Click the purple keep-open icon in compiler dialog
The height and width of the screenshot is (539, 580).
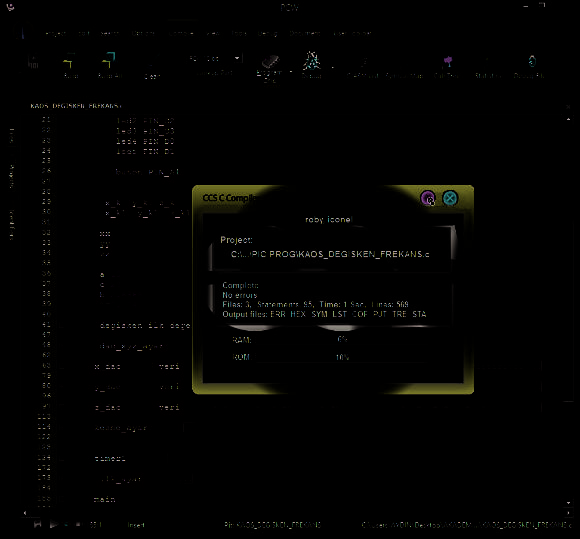pos(428,198)
